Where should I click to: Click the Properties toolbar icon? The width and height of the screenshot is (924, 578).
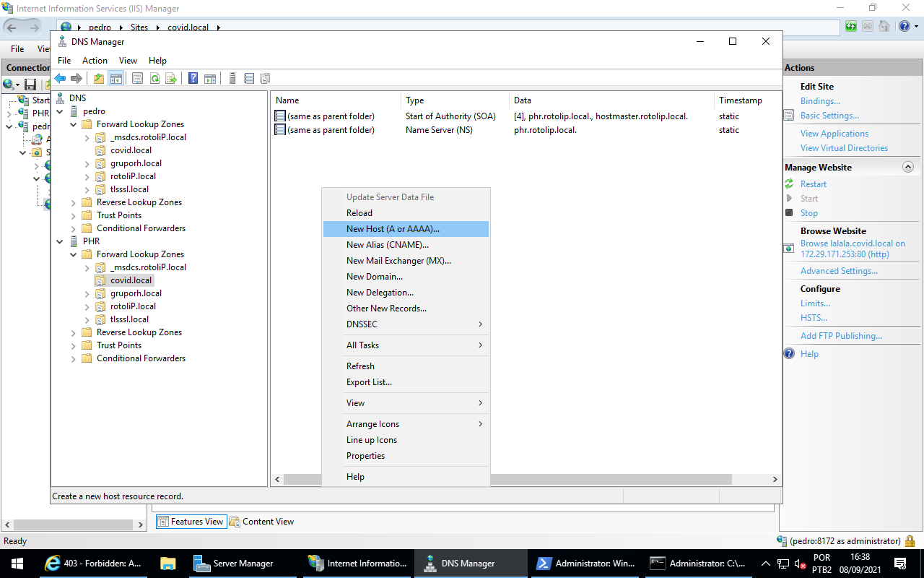(x=137, y=78)
